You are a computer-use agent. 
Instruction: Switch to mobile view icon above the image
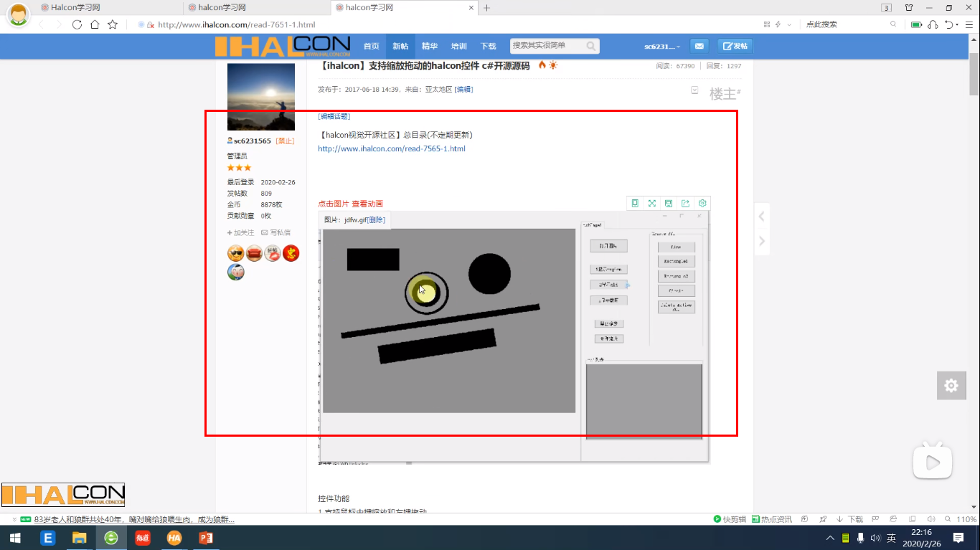click(635, 203)
